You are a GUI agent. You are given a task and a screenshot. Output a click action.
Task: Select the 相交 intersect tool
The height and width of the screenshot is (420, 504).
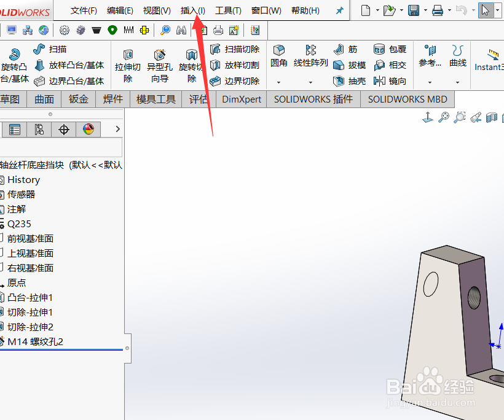point(390,65)
